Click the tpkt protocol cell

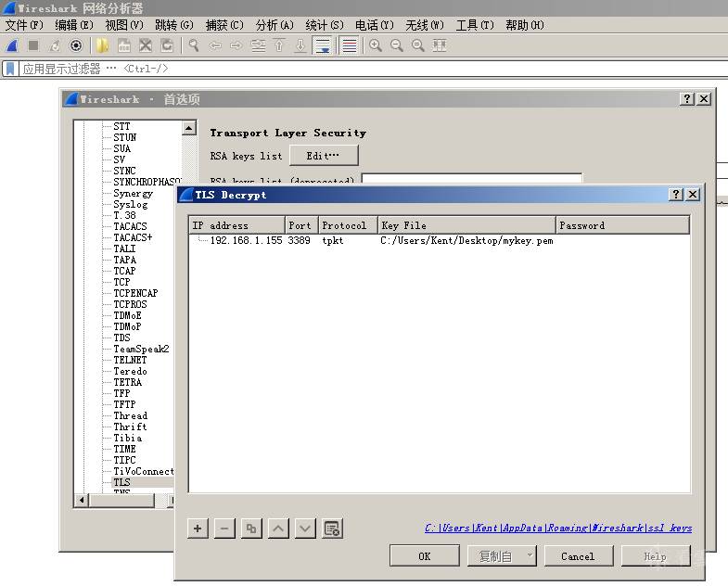pos(332,240)
